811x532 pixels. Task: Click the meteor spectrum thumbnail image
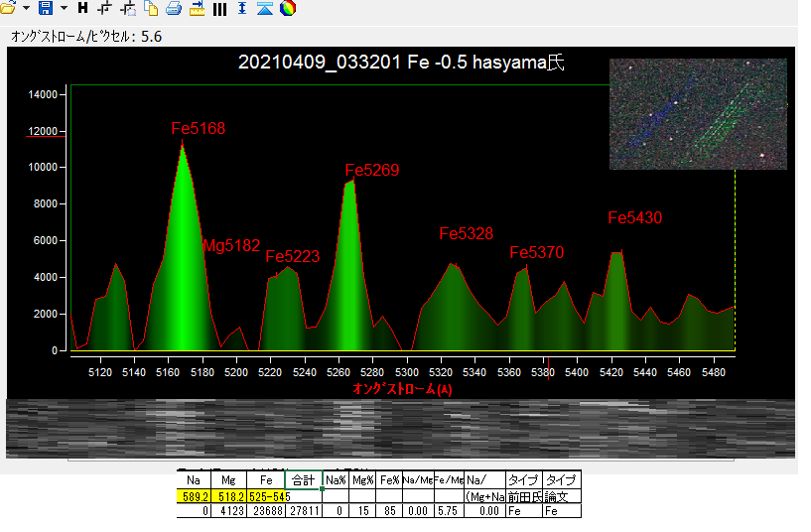pyautogui.click(x=698, y=113)
